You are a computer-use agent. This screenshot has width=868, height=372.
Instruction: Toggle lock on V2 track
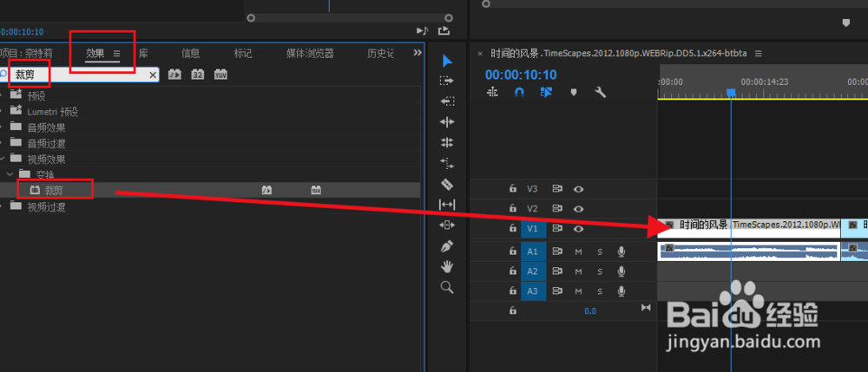pos(513,208)
